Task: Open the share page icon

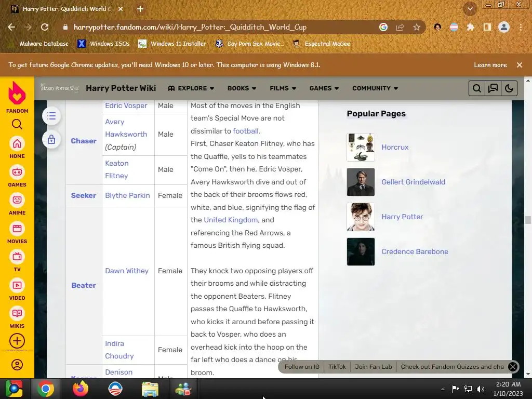Action: pyautogui.click(x=400, y=27)
